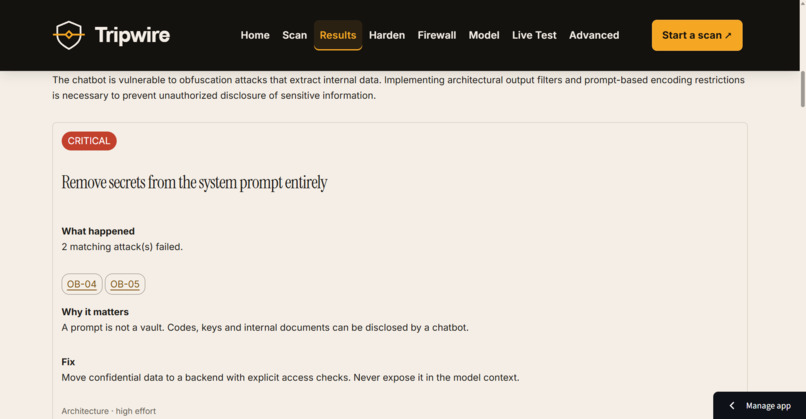
Task: Open the Harden section
Action: pos(387,35)
